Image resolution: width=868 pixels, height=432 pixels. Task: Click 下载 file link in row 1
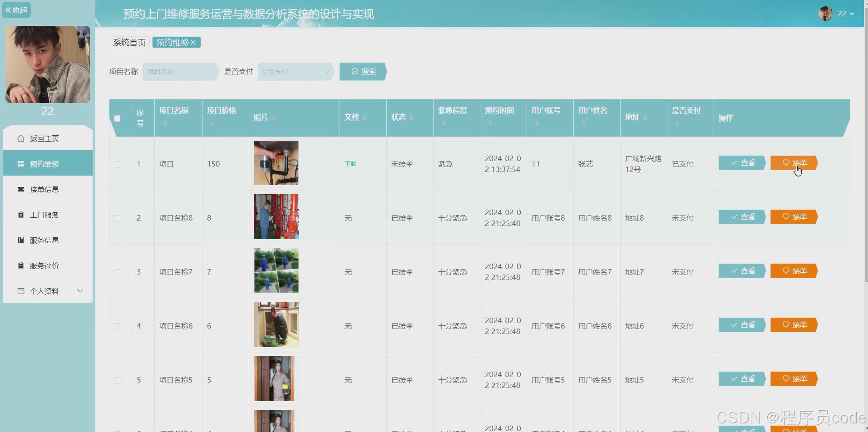click(350, 164)
